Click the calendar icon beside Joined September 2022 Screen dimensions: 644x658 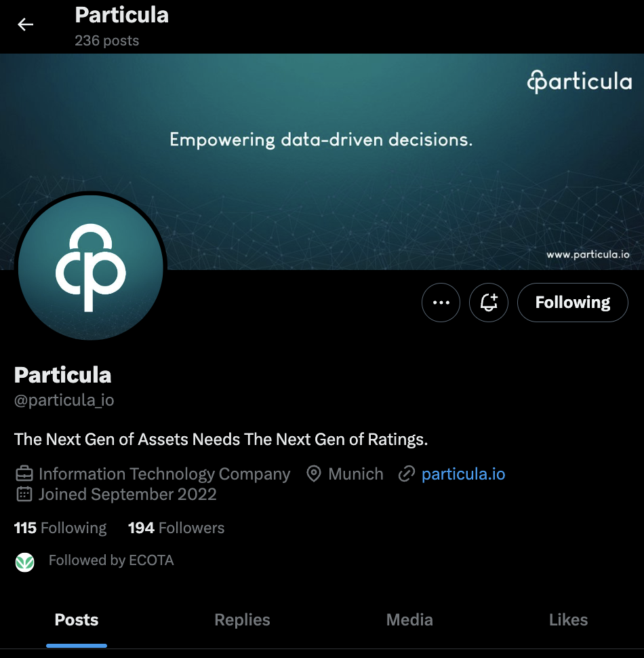tap(24, 495)
